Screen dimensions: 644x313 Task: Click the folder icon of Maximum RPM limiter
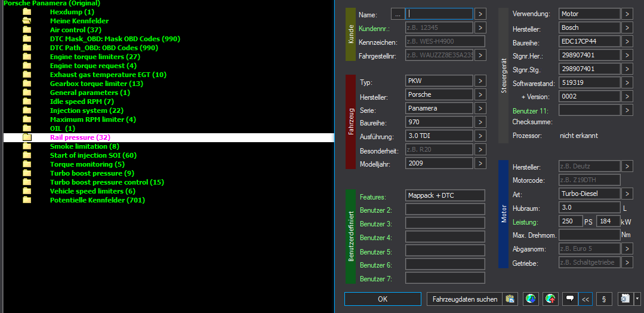tap(27, 119)
